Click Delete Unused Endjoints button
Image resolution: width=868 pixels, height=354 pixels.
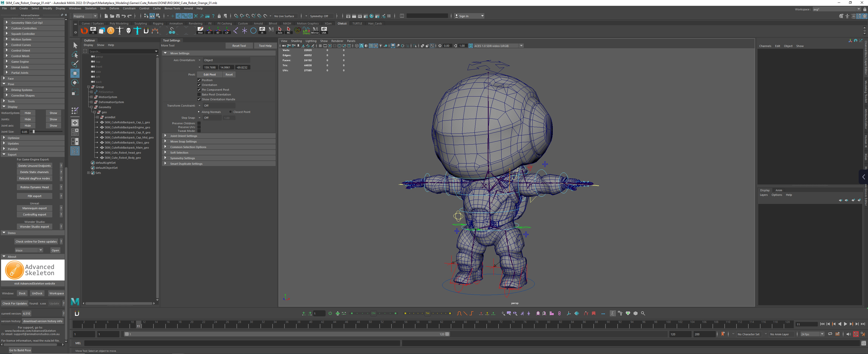34,166
